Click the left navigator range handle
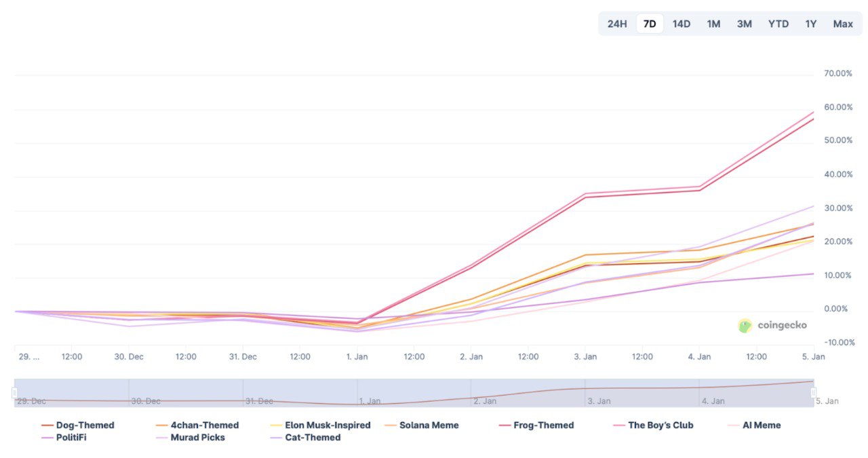This screenshot has height=458, width=868. [x=14, y=393]
